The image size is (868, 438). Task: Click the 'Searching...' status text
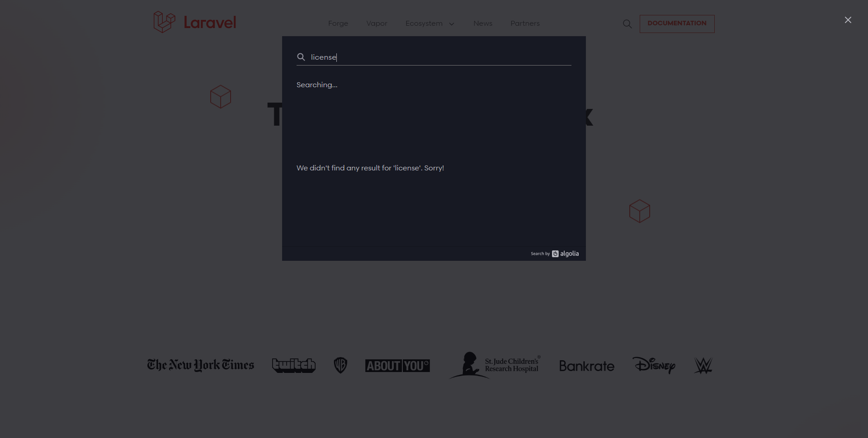(x=317, y=85)
